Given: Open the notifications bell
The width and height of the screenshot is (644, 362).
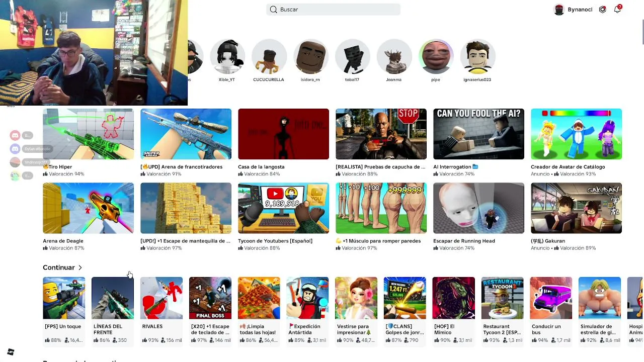Looking at the screenshot, I should (617, 10).
